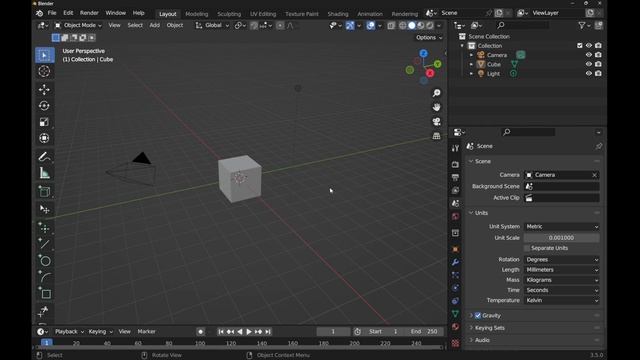
Task: Select the Cursor tool
Action: tap(44, 71)
